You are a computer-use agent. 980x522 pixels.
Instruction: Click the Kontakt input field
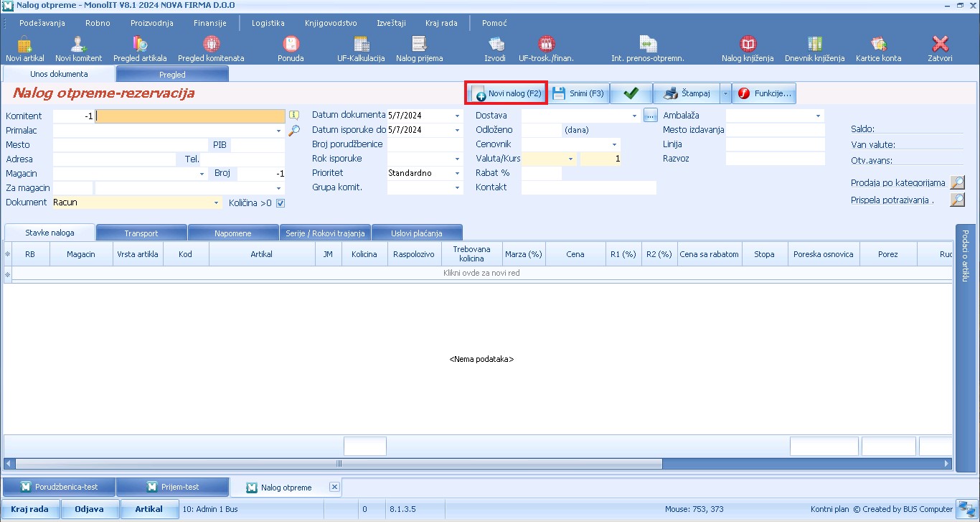click(x=589, y=187)
